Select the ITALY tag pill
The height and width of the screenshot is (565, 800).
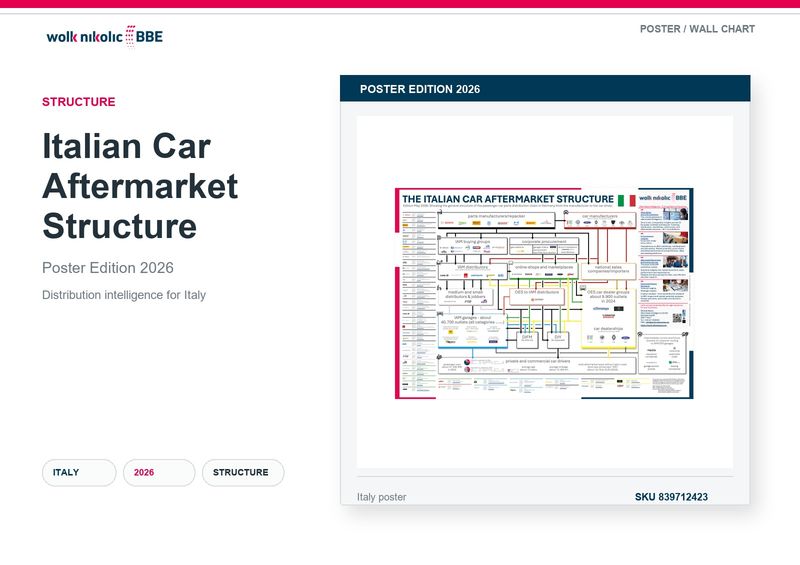79,473
